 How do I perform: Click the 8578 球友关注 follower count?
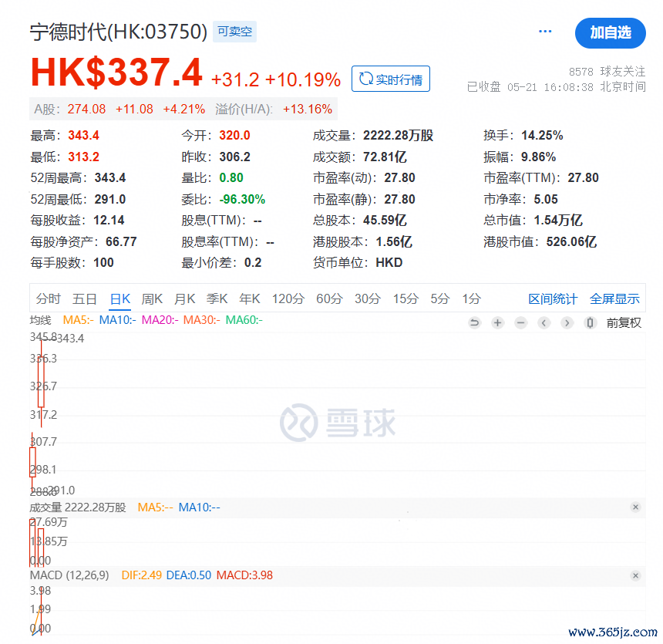pos(607,71)
